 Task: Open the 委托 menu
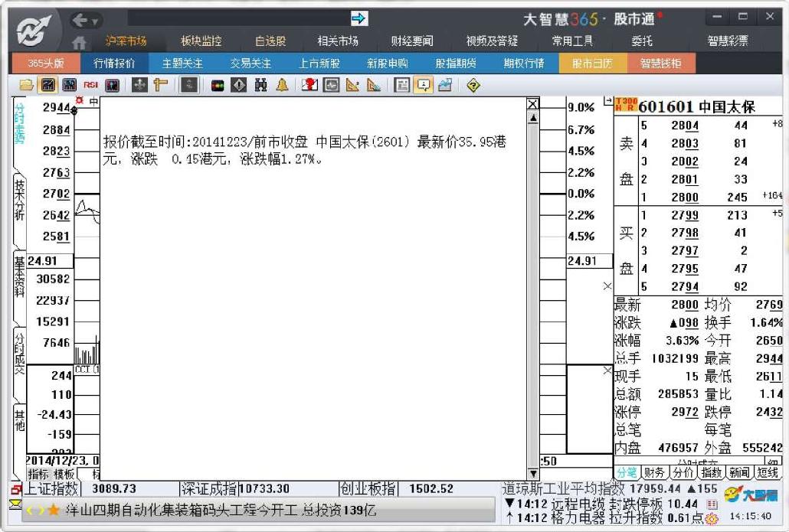click(x=642, y=41)
